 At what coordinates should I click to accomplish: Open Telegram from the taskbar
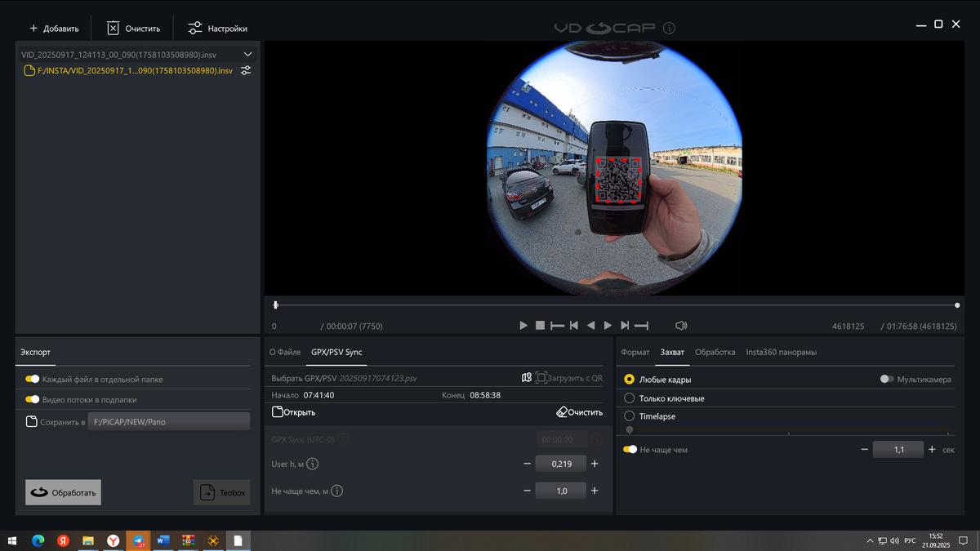(138, 540)
